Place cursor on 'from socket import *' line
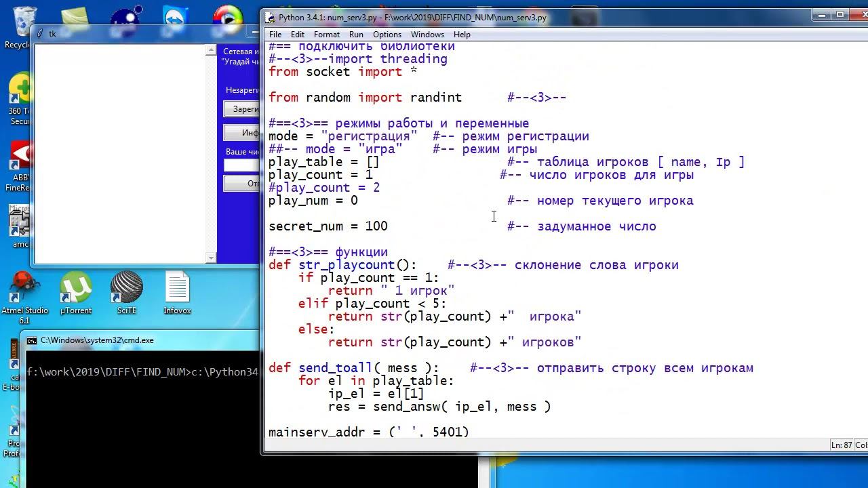This screenshot has height=488, width=868. tap(342, 72)
